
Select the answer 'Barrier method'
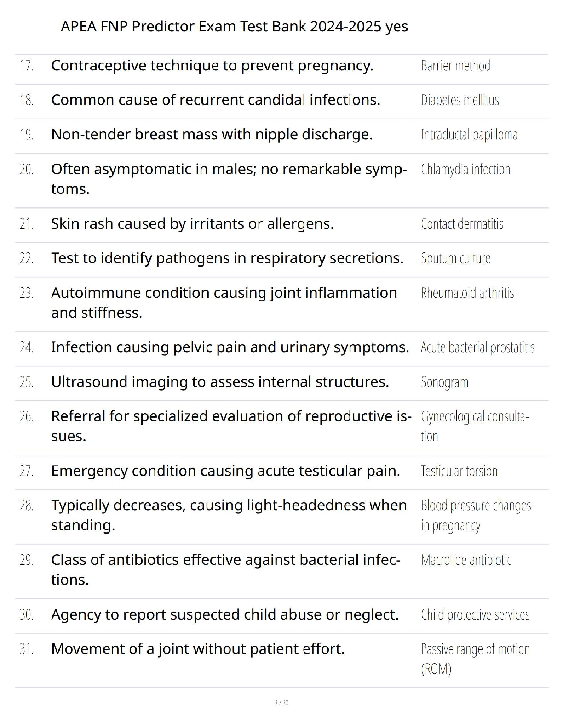coord(455,66)
